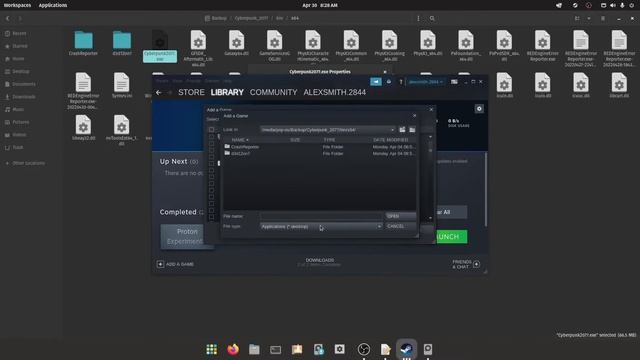This screenshot has width=640, height=360.
Task: Create a new folder in file dialog
Action: coord(412,130)
